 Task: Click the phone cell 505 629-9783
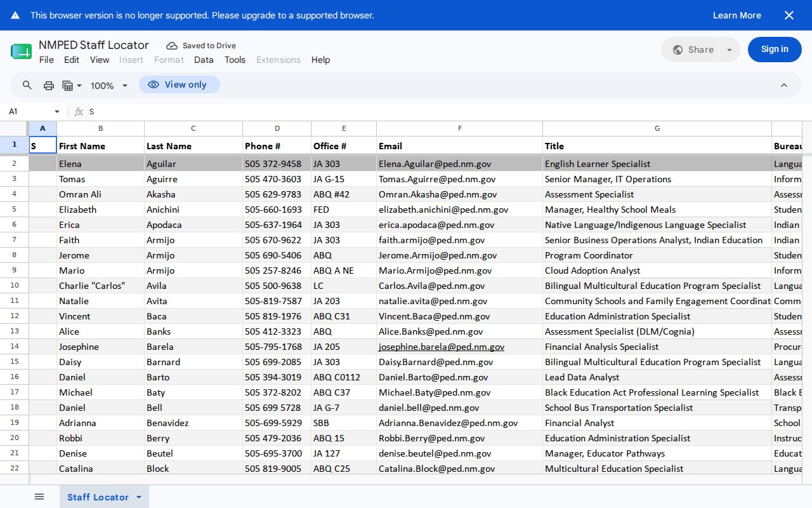(x=277, y=194)
